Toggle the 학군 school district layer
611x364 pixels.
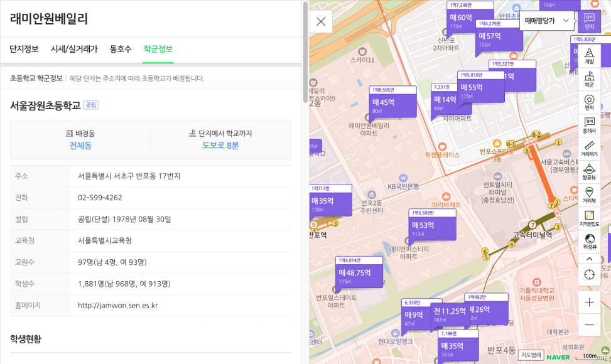(x=589, y=79)
